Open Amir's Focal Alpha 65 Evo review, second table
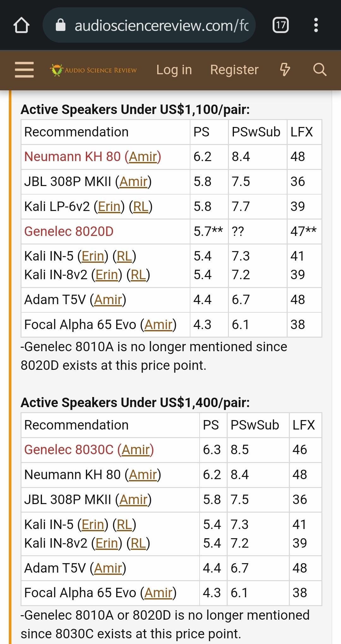The width and height of the screenshot is (341, 644). 159,593
